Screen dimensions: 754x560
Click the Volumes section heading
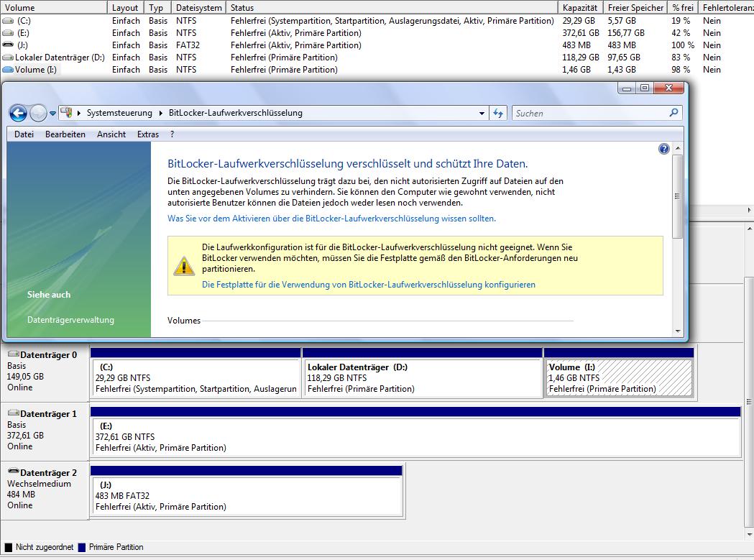[x=184, y=321]
